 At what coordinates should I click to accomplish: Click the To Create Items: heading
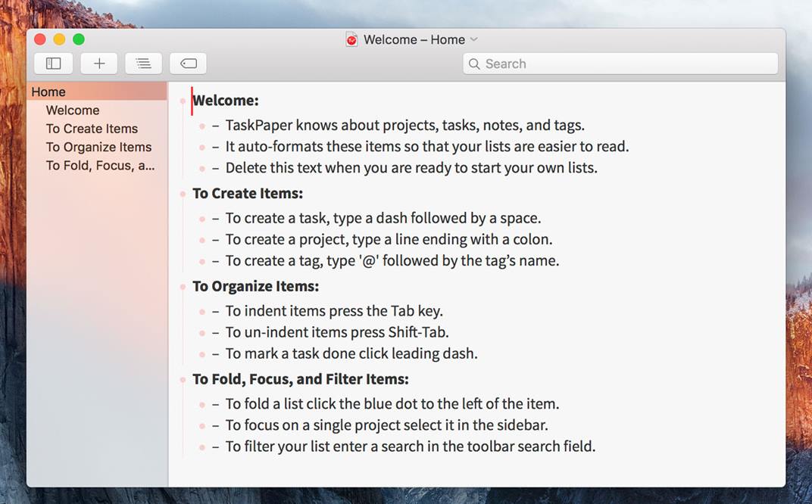tap(248, 193)
